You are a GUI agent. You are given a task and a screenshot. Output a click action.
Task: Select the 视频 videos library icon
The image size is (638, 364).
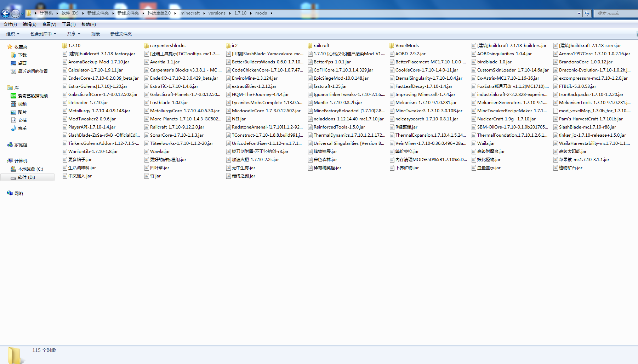pos(13,104)
